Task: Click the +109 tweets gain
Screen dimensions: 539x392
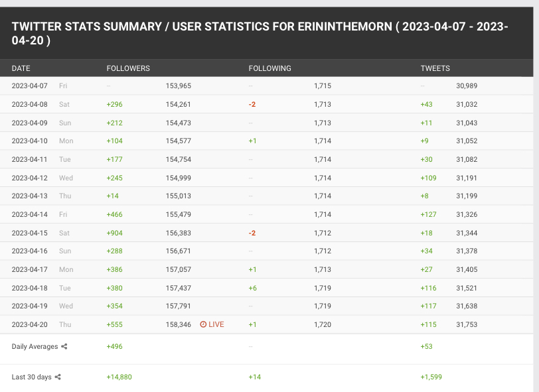Action: point(428,178)
